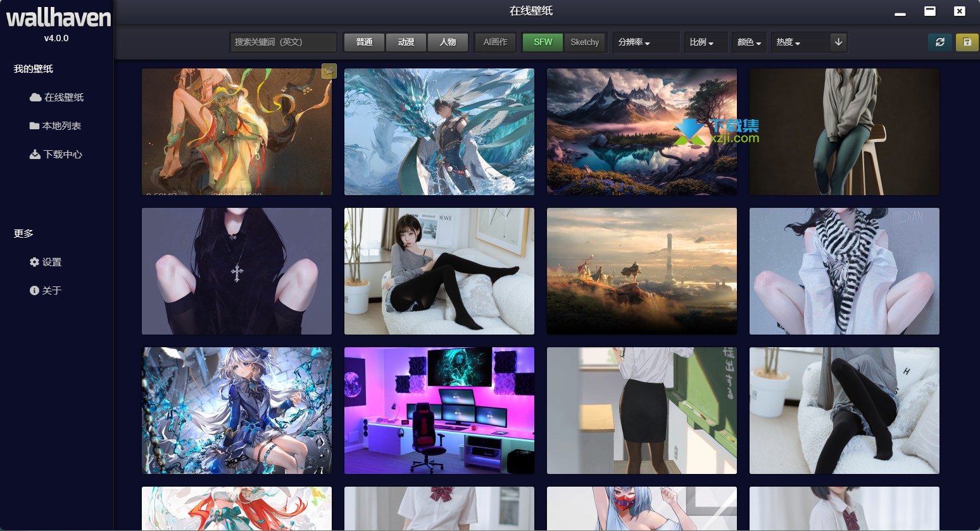Viewport: 980px width, 531px height.
Task: Open the striped scarf wallpaper
Action: pyautogui.click(x=845, y=271)
